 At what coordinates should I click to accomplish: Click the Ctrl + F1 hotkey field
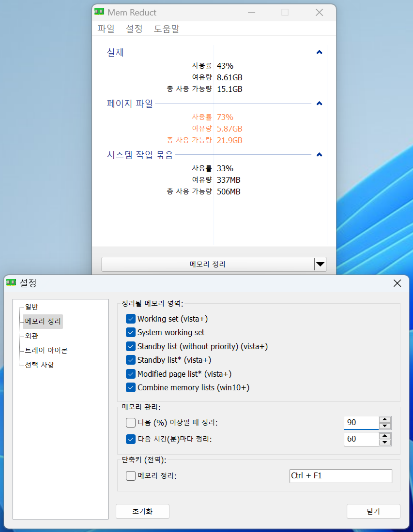click(341, 476)
